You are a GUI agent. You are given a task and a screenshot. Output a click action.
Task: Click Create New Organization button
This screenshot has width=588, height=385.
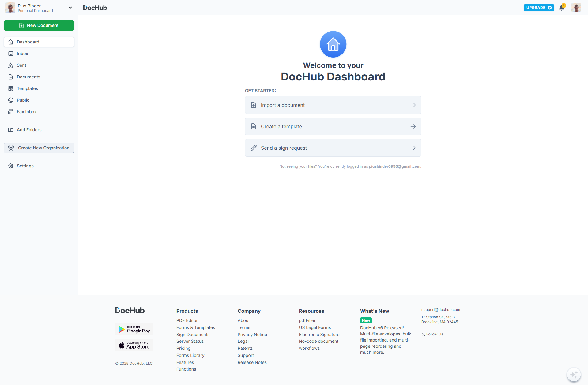click(39, 148)
